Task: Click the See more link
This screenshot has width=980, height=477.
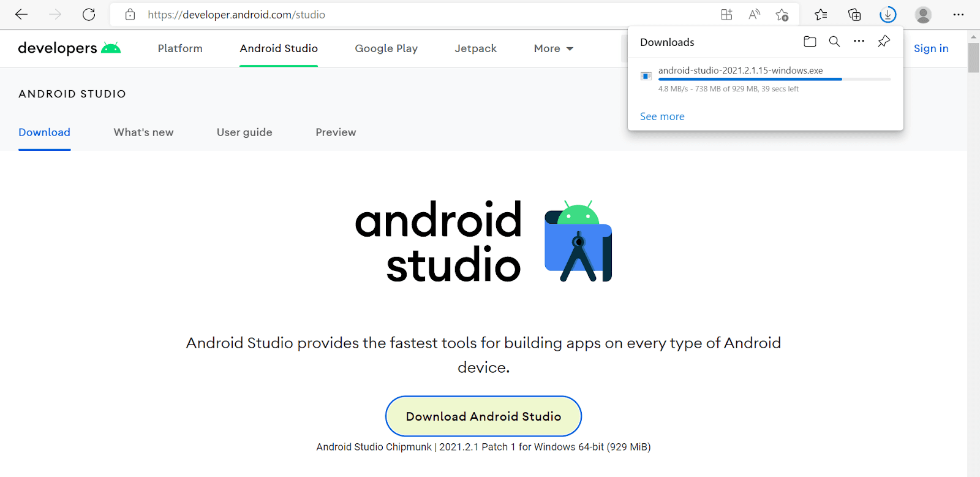Action: pyautogui.click(x=662, y=116)
